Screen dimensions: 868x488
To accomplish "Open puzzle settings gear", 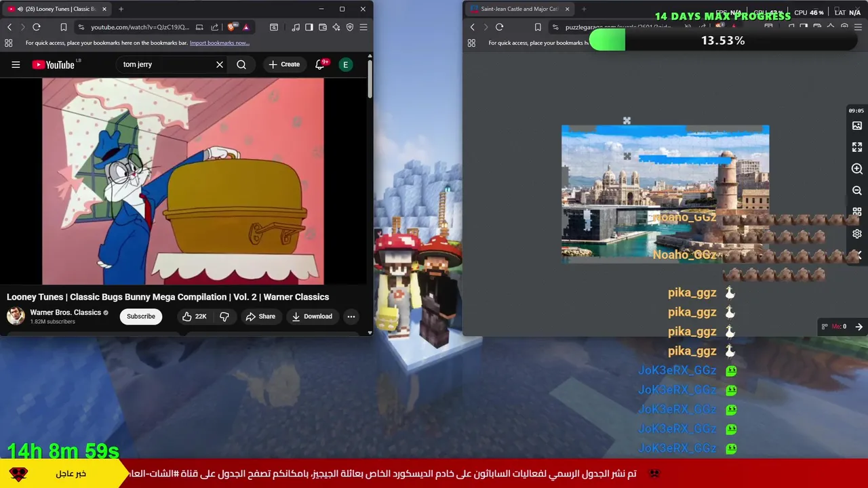I will click(x=857, y=234).
